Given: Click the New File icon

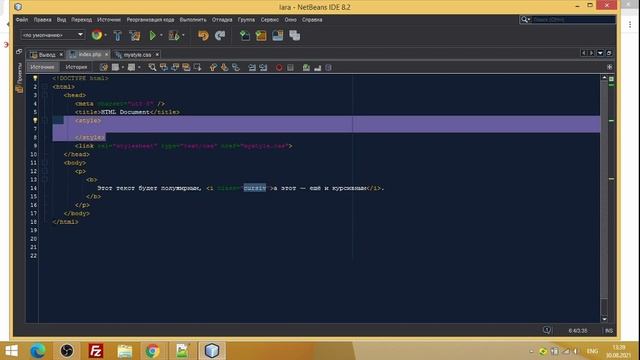Looking at the screenshot, I should 244,36.
